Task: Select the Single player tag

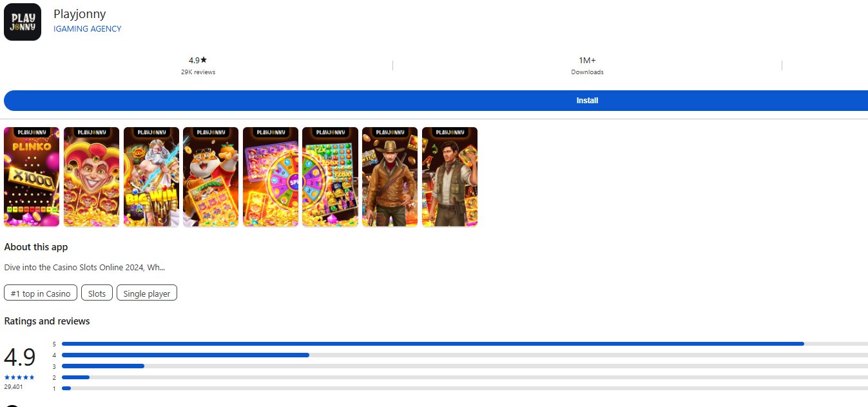Action: click(146, 293)
